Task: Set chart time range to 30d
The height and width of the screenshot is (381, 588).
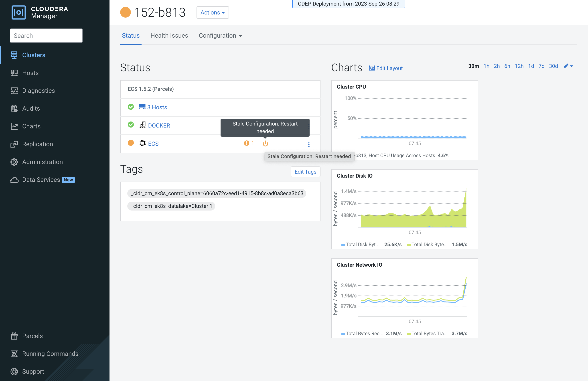Action: 553,66
